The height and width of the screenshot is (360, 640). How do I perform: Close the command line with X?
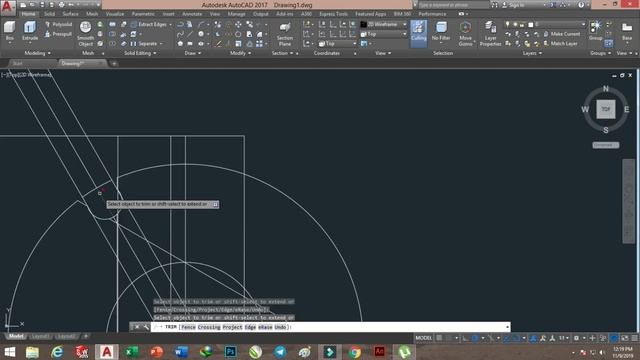point(137,327)
